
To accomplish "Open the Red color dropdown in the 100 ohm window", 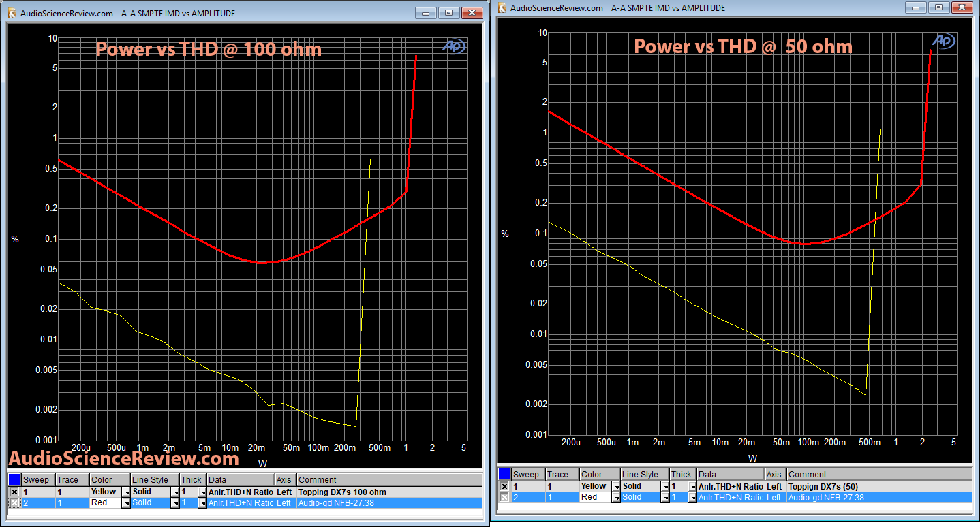I will 125,502.
